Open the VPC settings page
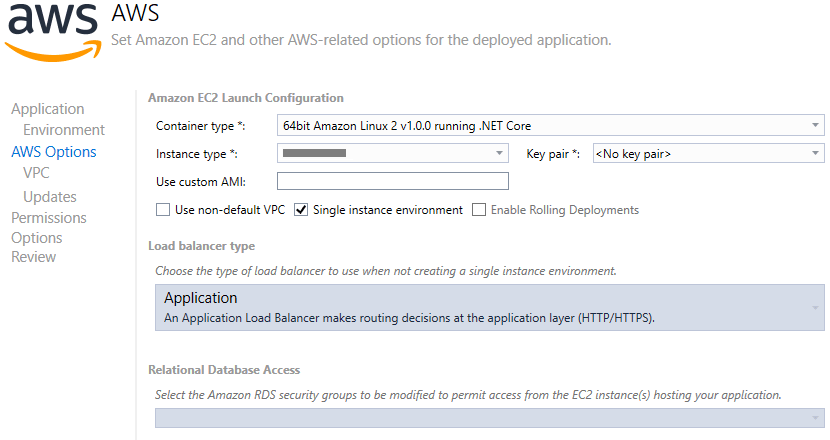Image resolution: width=830 pixels, height=440 pixels. (x=36, y=173)
